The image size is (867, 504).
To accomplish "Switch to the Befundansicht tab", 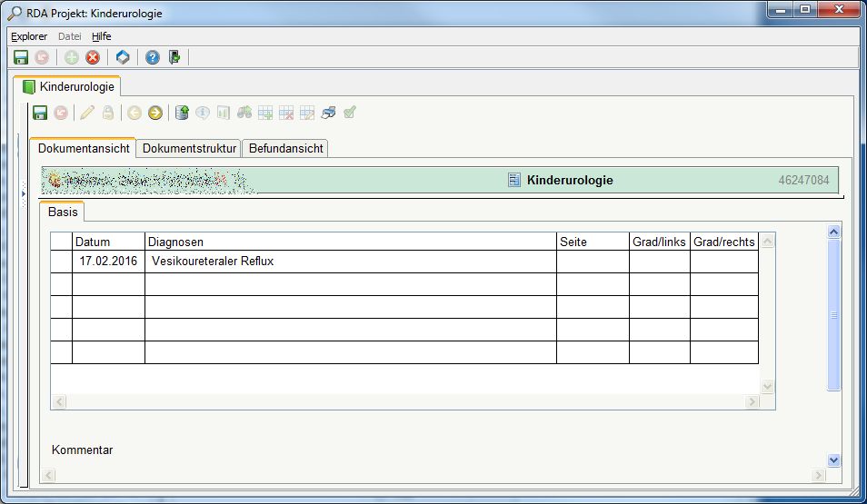I will [x=285, y=148].
